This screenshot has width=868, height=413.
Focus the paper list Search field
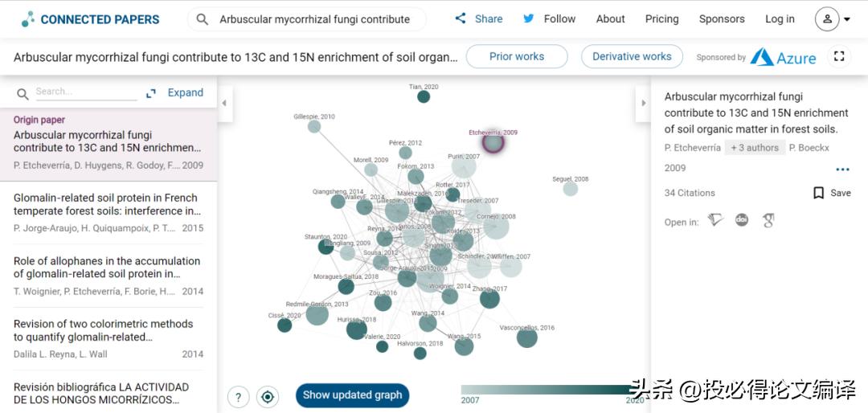click(85, 92)
